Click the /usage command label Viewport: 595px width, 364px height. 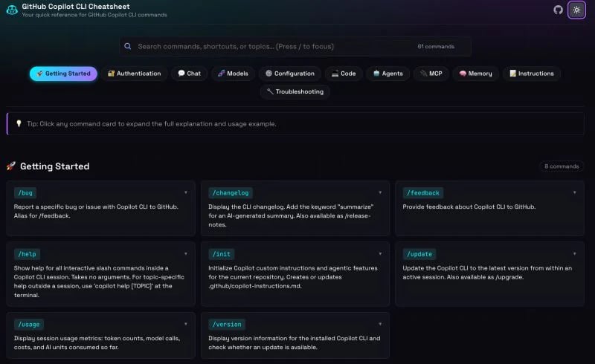tap(29, 325)
